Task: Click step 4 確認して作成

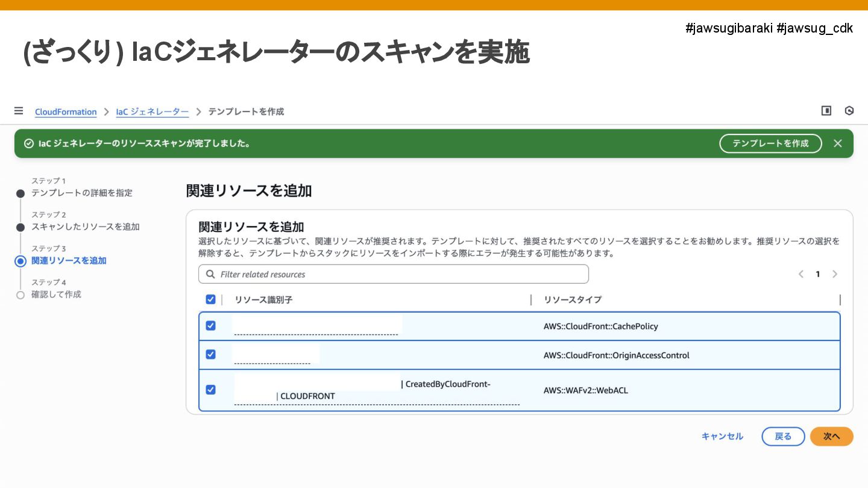Action: [56, 294]
